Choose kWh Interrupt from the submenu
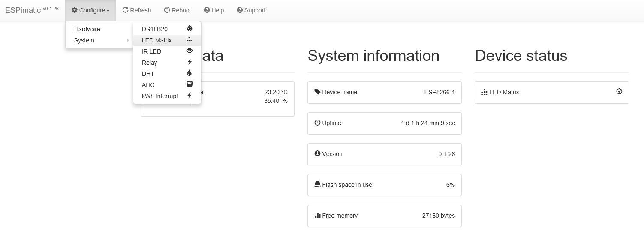 pos(160,96)
